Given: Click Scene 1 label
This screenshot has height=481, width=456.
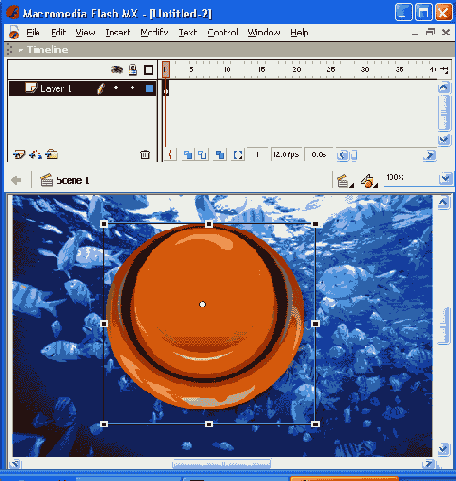Looking at the screenshot, I should [72, 180].
